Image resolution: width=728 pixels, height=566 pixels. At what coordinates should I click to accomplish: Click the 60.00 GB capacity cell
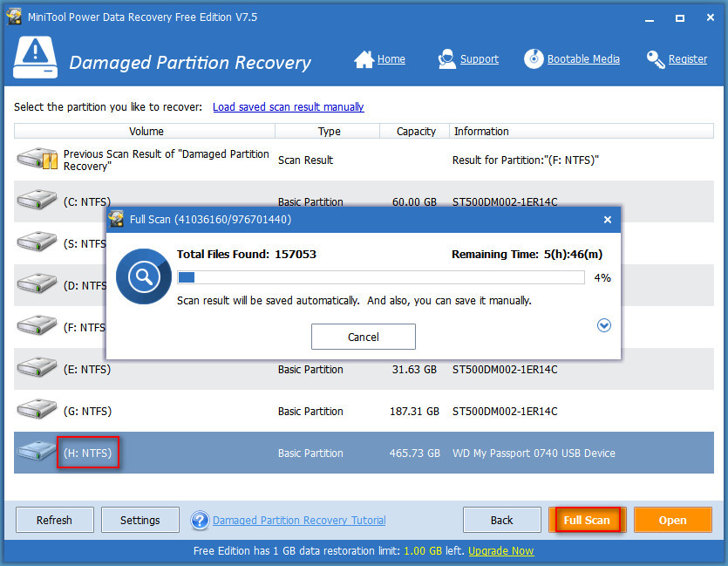(415, 202)
